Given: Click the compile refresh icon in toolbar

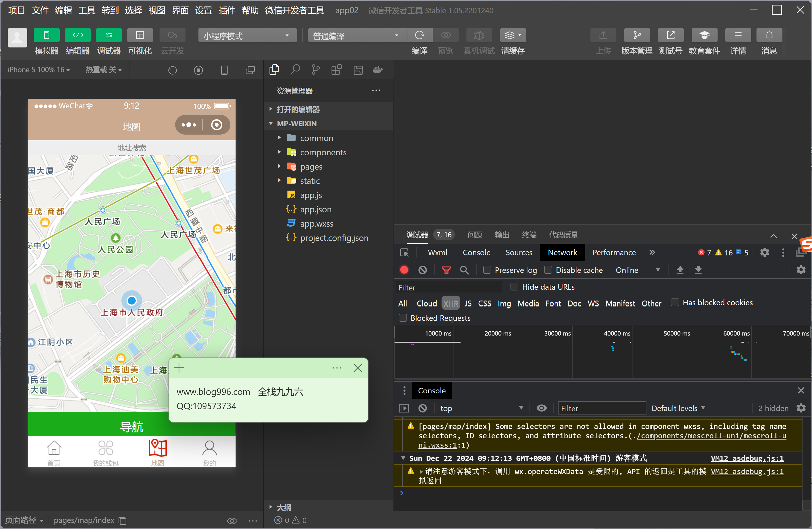Looking at the screenshot, I should click(419, 36).
